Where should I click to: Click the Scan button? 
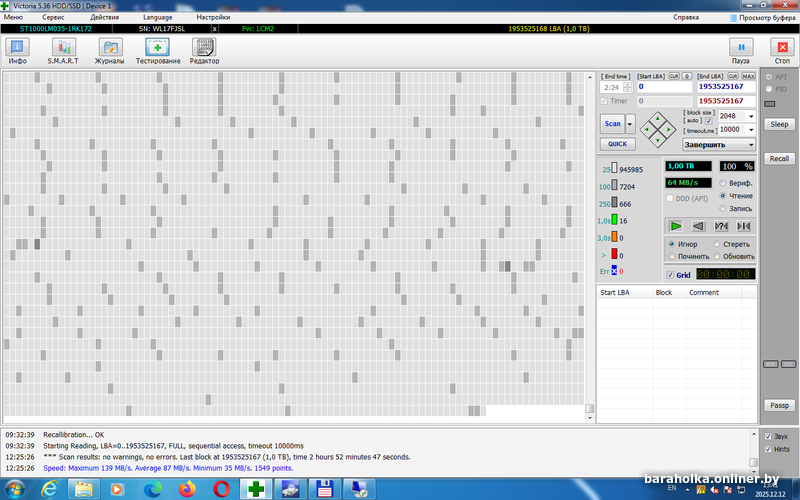click(613, 123)
